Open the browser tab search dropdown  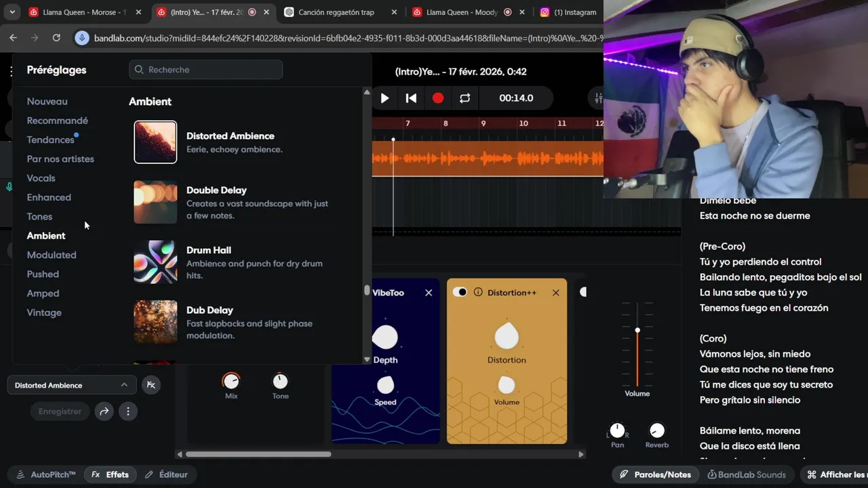[12, 12]
